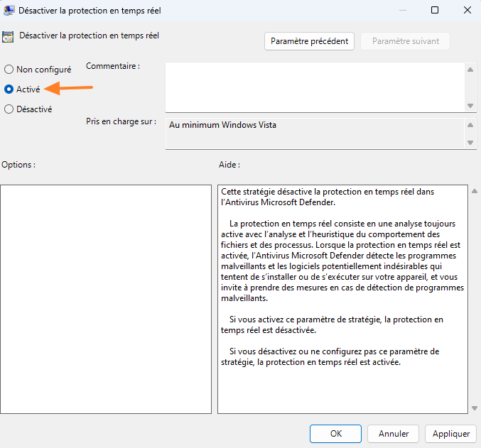Click the empty Options panel
Screen dimensions: 481x448
pos(106,299)
